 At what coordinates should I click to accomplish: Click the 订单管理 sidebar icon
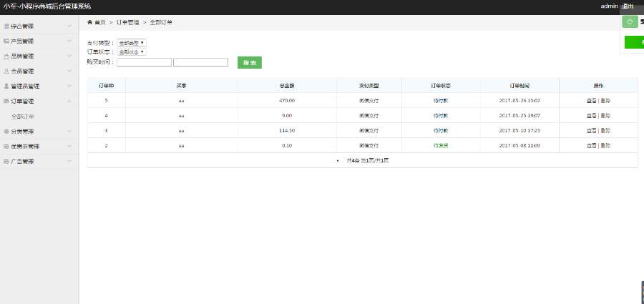click(x=6, y=101)
